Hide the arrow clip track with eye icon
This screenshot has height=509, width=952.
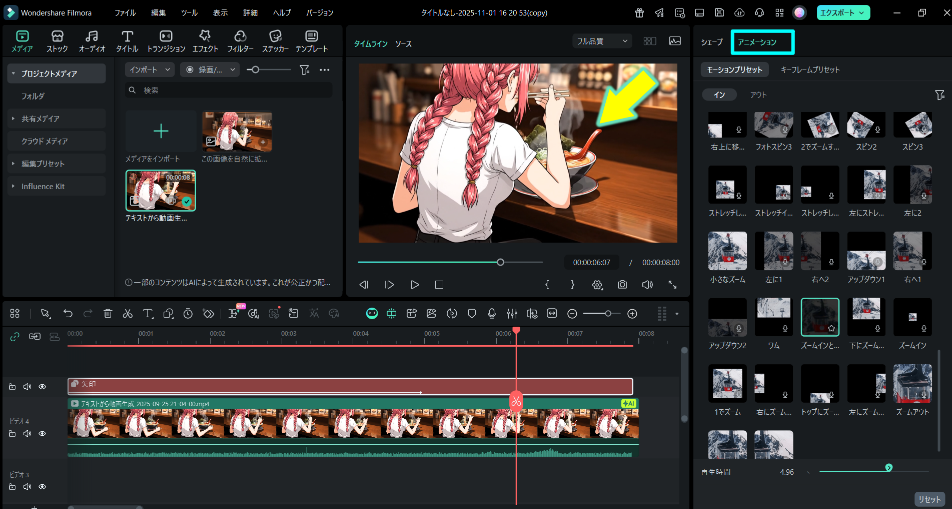pyautogui.click(x=42, y=386)
